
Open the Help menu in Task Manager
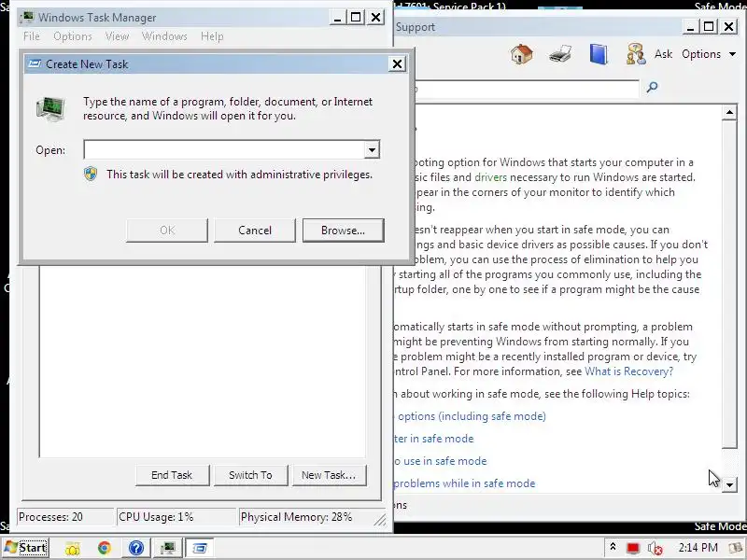212,36
